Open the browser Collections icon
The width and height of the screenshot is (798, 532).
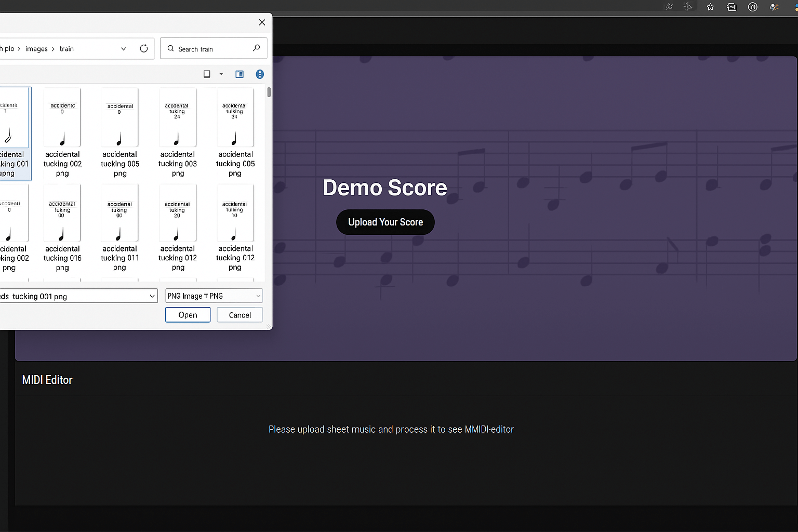pos(731,7)
